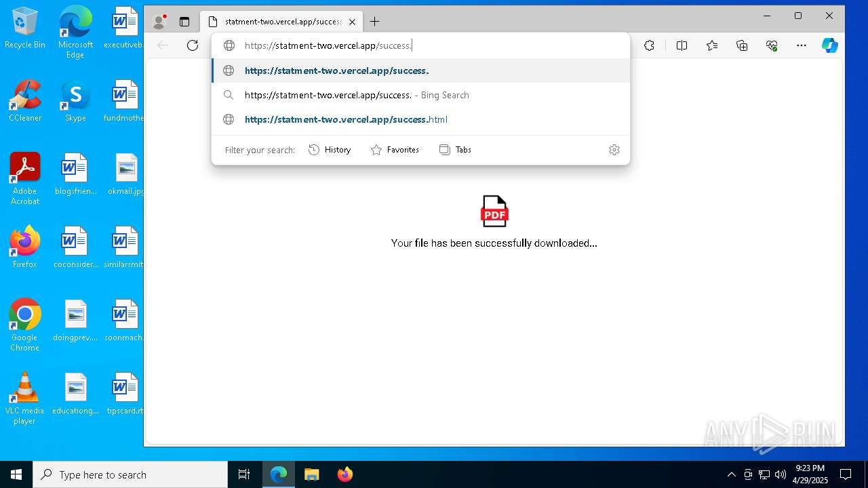Open clock showing 9:23 PM
The height and width of the screenshot is (488, 868).
(x=810, y=474)
